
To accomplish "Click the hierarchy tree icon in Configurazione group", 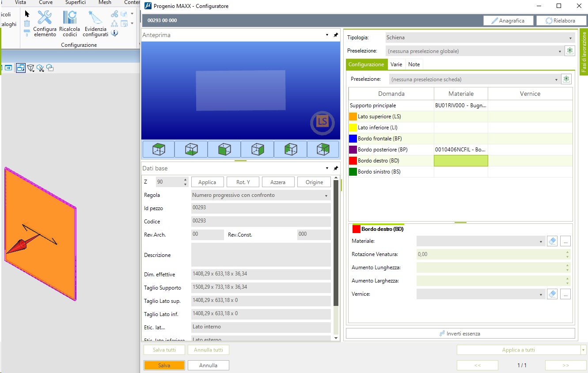I will (114, 23).
